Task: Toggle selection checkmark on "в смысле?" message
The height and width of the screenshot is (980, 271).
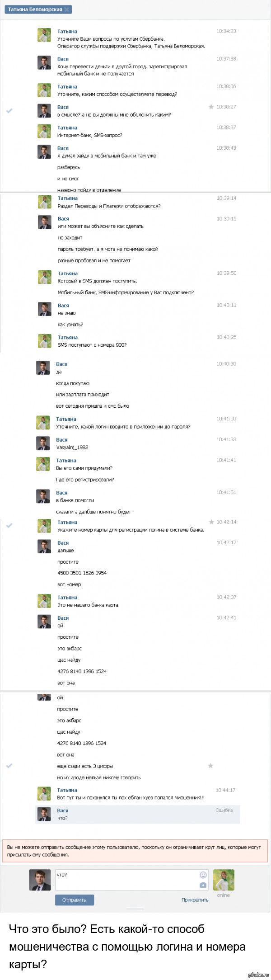Action: click(9, 111)
